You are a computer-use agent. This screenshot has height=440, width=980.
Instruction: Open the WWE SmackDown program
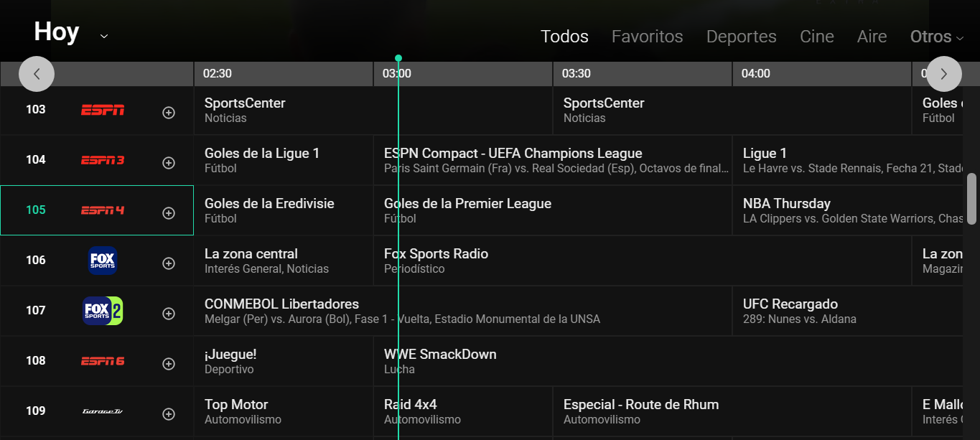coord(440,361)
